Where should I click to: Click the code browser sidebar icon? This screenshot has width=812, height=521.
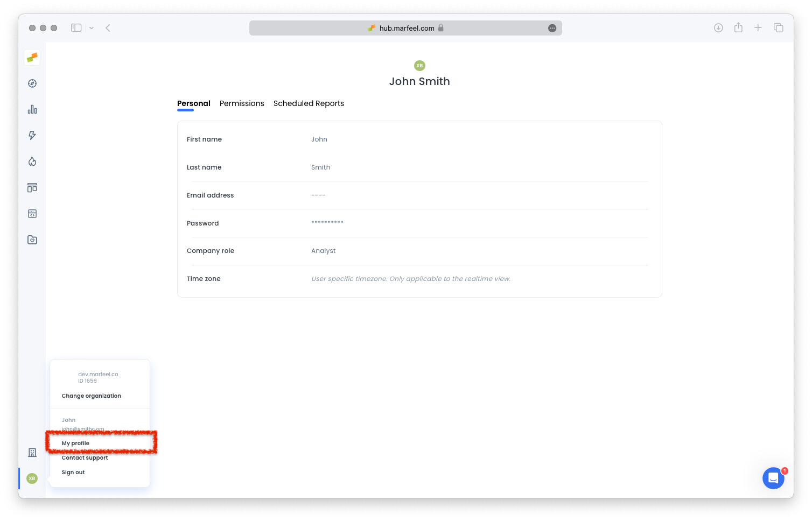click(x=32, y=214)
